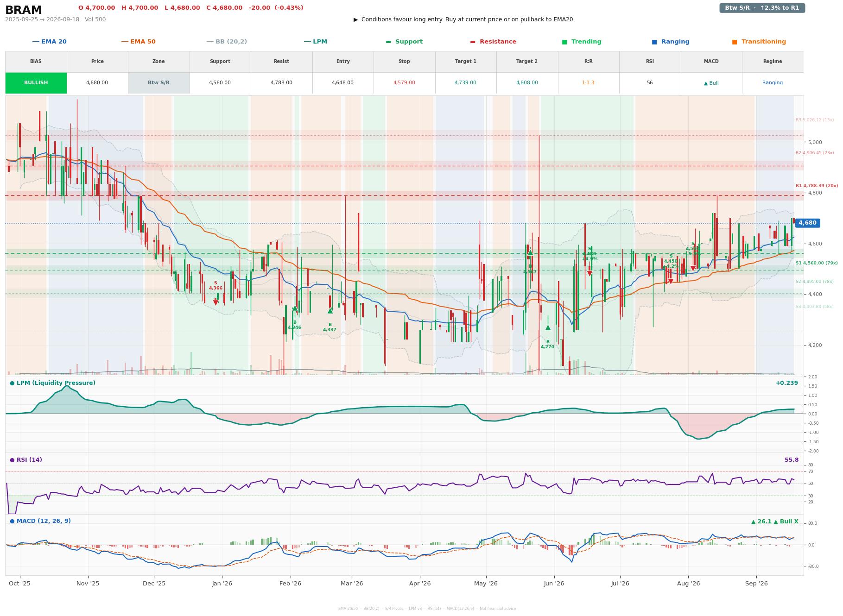The image size is (843, 616).
Task: Toggle the EMA 20 legend entry
Action: [x=50, y=42]
